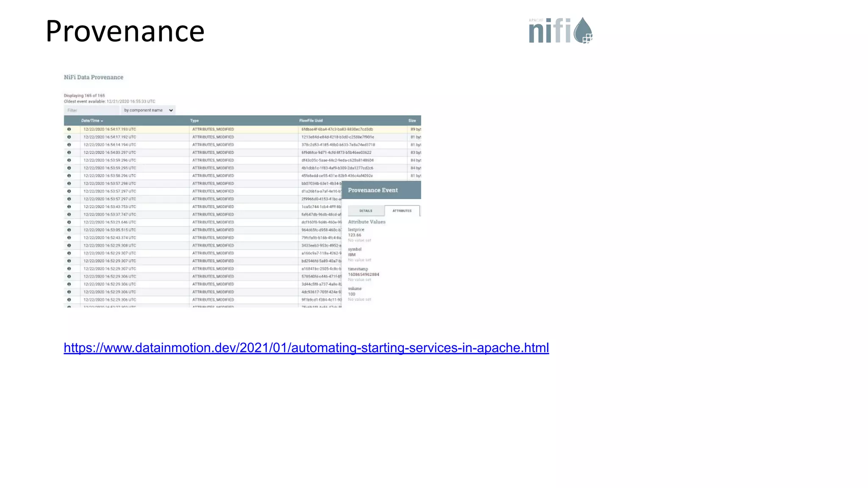Viewport: 868px width, 488px height.
Task: Click the 89 bytes size cell
Action: coord(415,129)
